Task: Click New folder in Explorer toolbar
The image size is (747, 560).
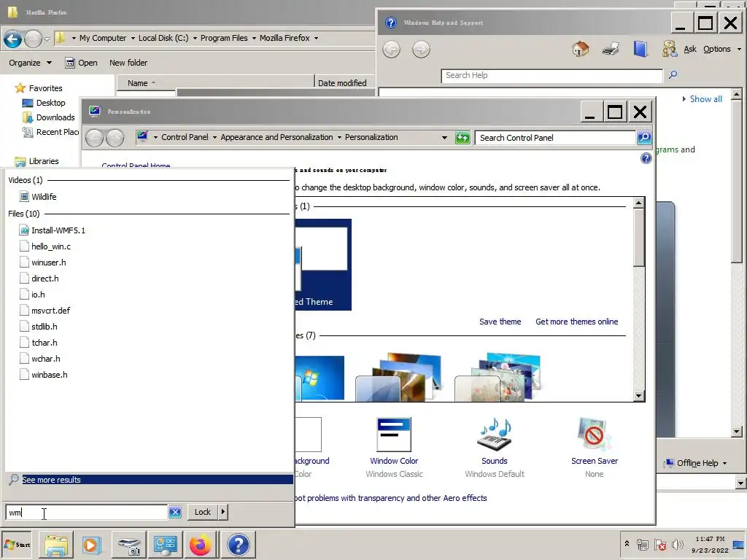Action: pyautogui.click(x=128, y=63)
